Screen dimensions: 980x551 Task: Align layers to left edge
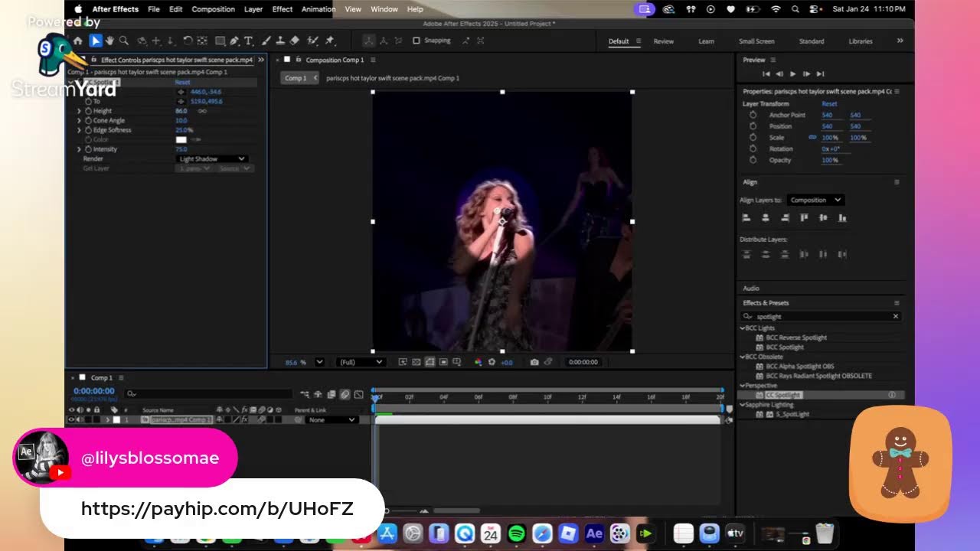[746, 218]
